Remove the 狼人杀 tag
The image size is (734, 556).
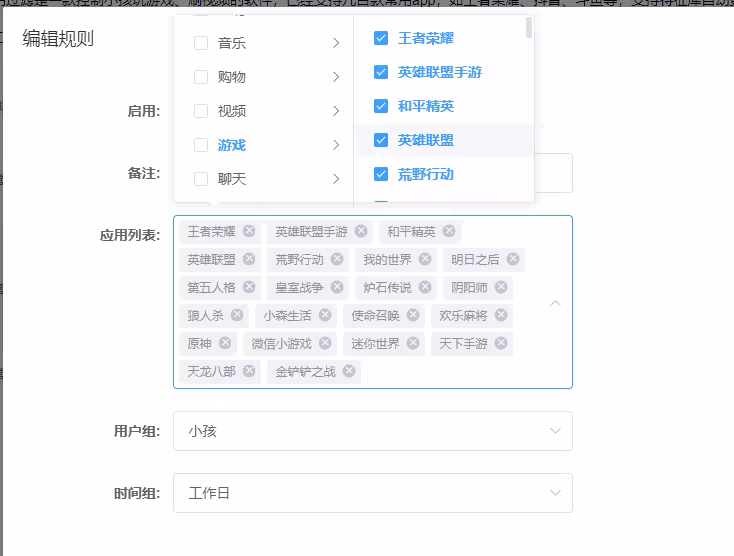pos(237,315)
